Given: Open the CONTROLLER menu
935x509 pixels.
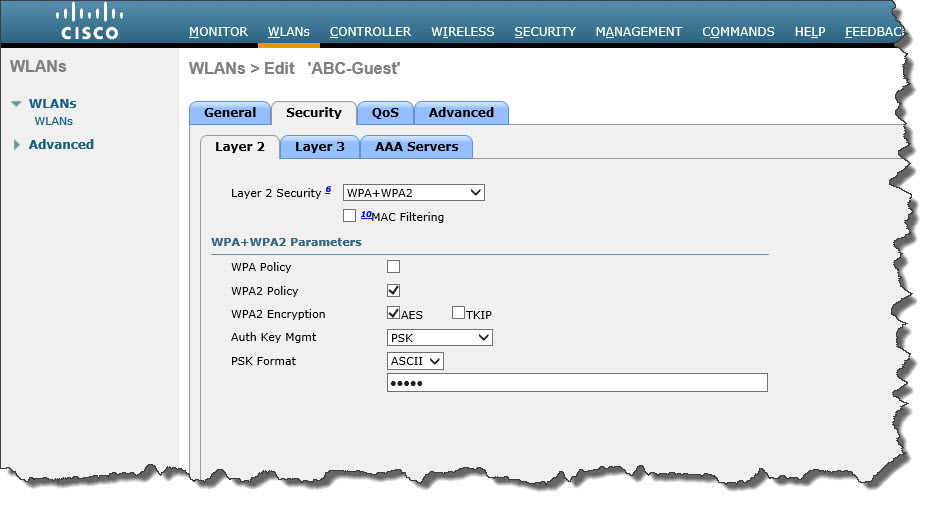Looking at the screenshot, I should pyautogui.click(x=370, y=32).
